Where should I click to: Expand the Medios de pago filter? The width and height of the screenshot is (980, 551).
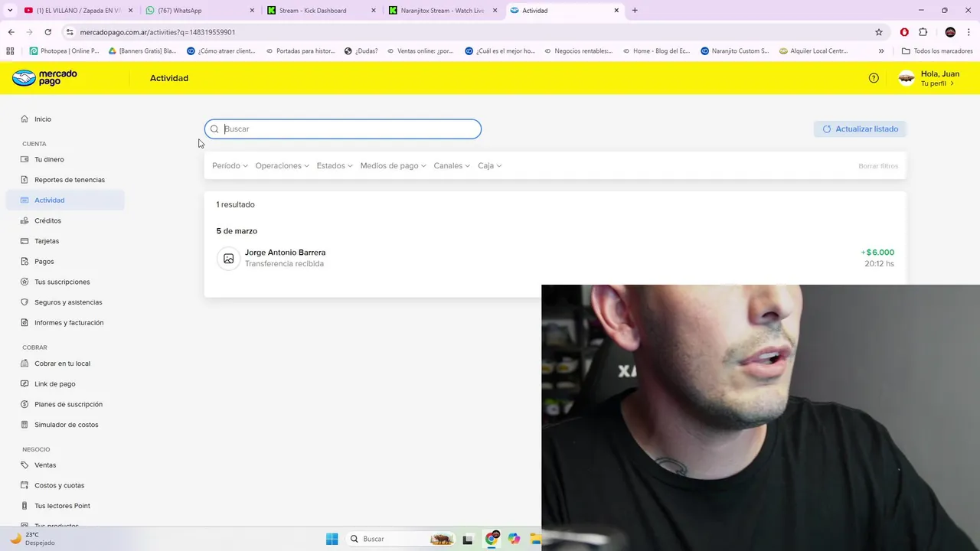tap(393, 165)
